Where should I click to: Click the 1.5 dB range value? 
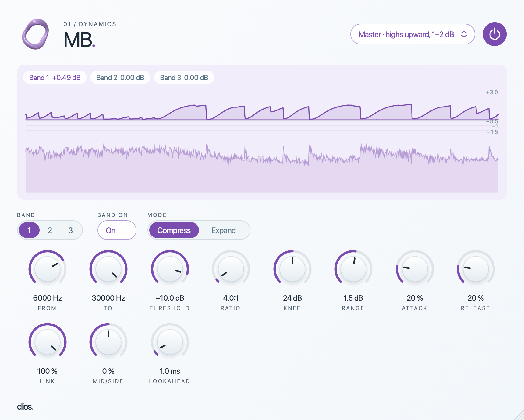tap(353, 298)
